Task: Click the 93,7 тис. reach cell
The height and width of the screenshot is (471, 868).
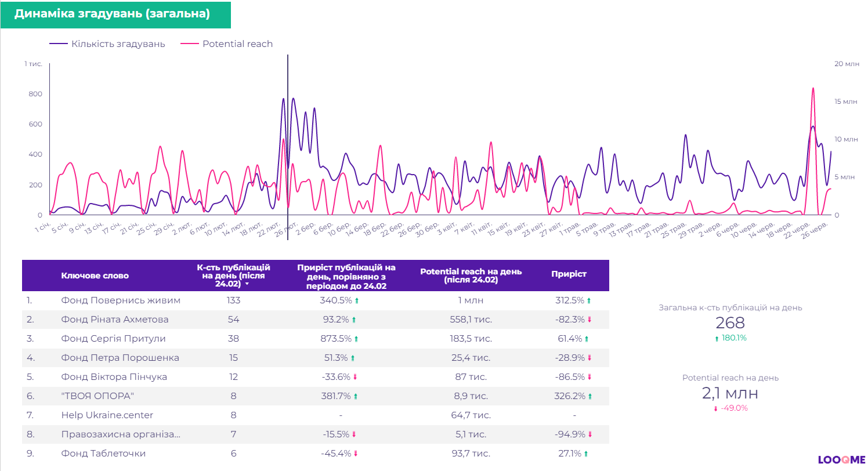Action: [x=471, y=454]
